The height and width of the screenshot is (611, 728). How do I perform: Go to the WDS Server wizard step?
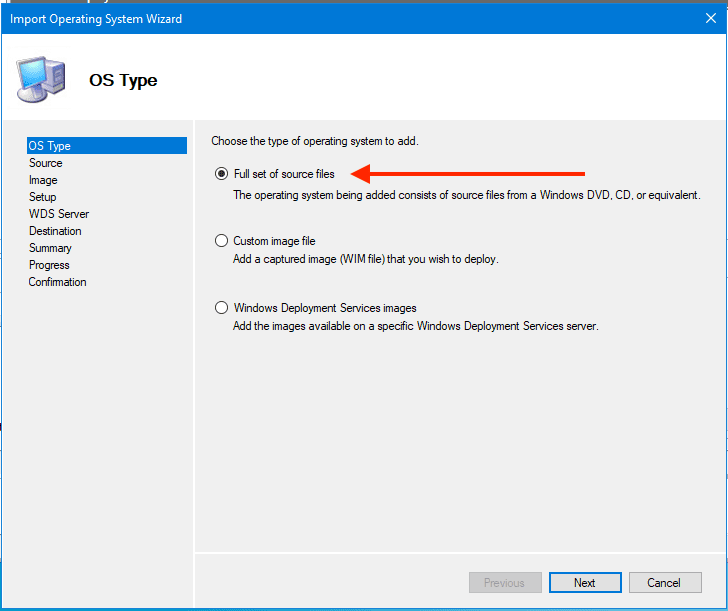tap(58, 214)
